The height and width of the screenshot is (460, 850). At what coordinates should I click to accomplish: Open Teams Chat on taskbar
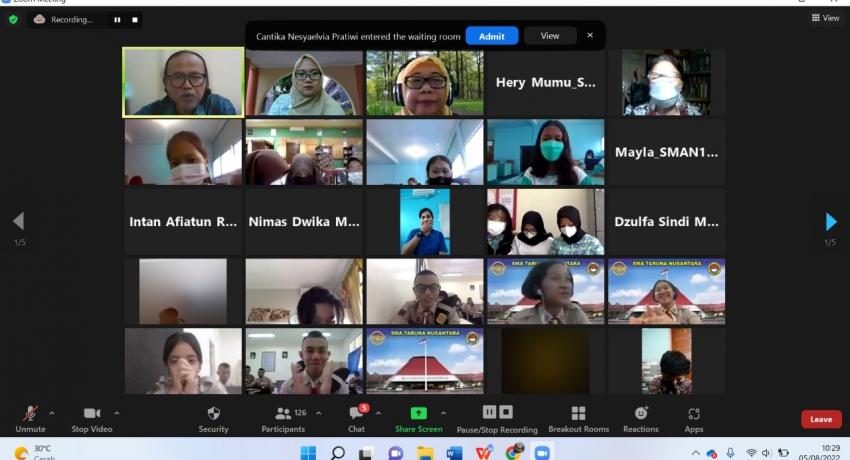(x=396, y=452)
